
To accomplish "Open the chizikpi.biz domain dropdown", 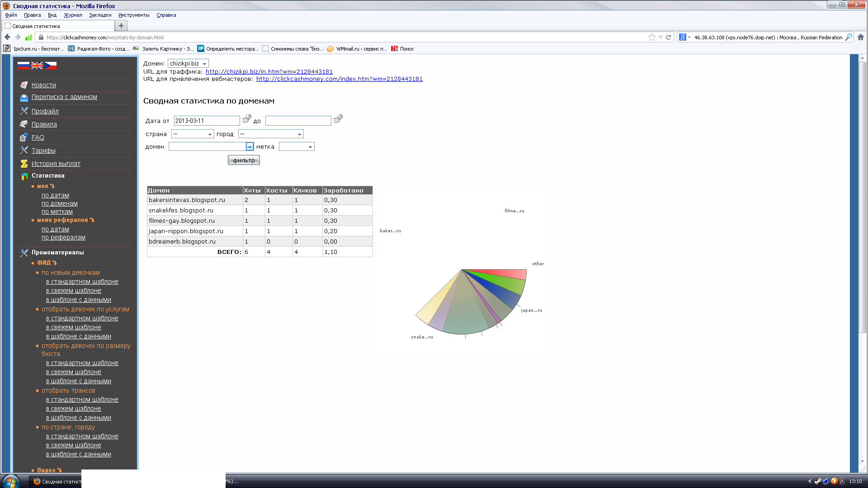I will [188, 64].
